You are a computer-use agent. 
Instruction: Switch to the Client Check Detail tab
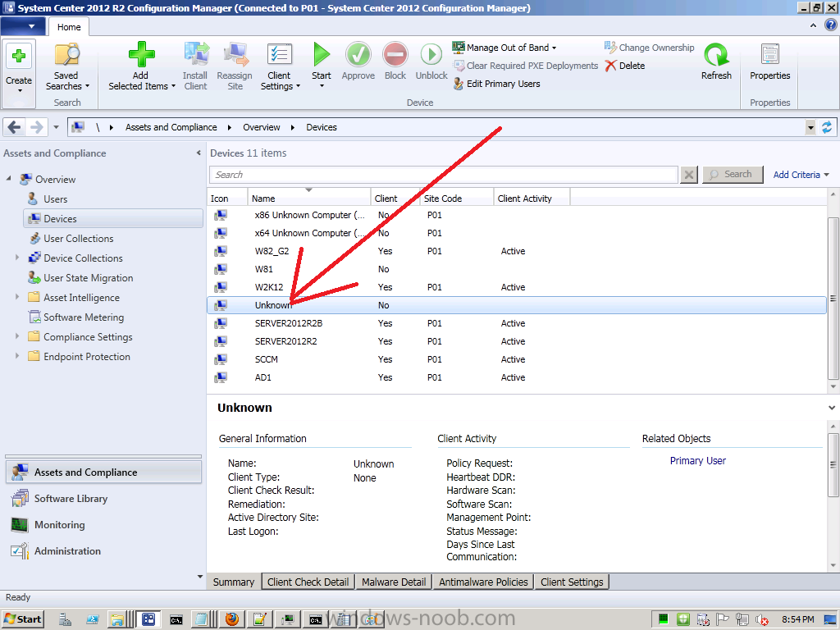coord(308,582)
